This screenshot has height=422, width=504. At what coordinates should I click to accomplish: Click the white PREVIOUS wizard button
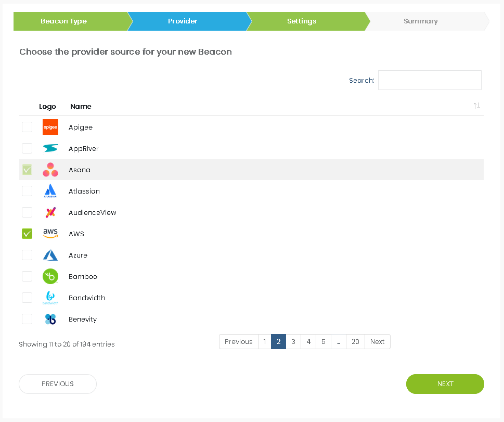click(x=58, y=383)
